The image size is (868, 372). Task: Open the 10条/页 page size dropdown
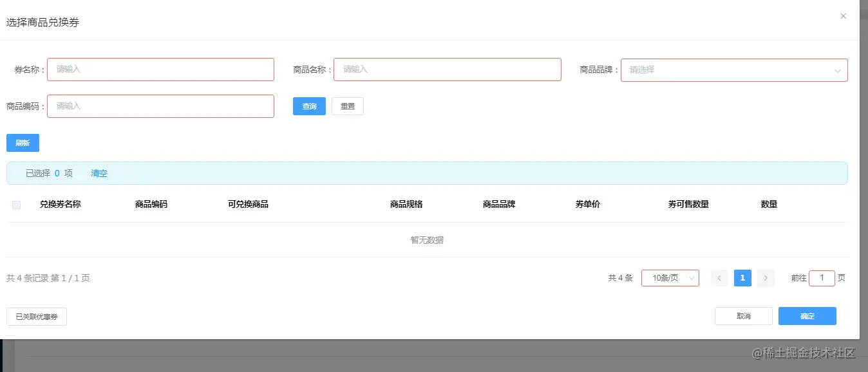point(670,278)
